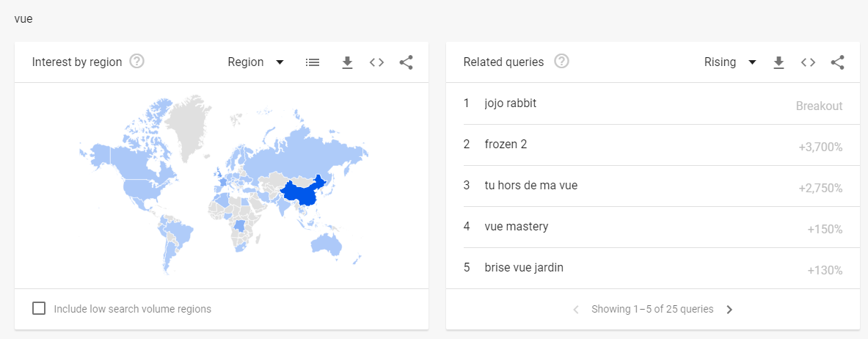
Task: Open help for Interest by region
Action: [136, 62]
